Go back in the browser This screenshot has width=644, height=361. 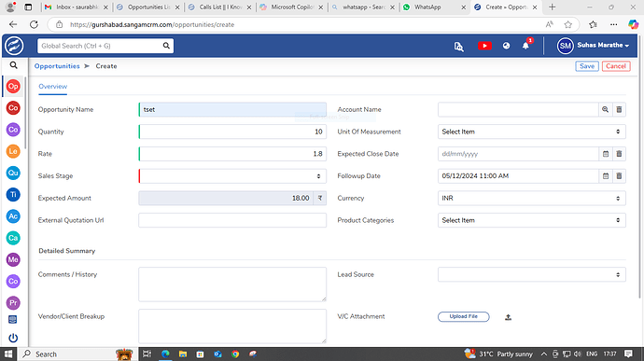point(13,24)
